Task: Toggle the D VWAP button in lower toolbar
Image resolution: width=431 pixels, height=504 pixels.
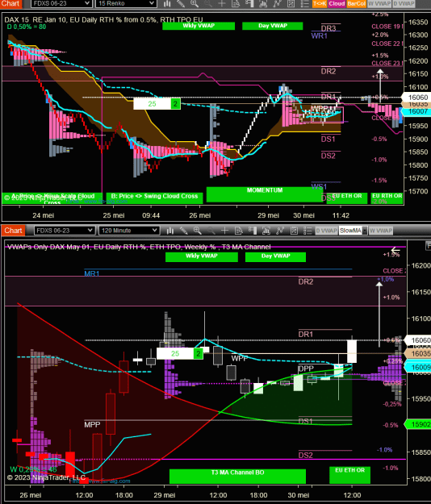Action: tap(326, 231)
